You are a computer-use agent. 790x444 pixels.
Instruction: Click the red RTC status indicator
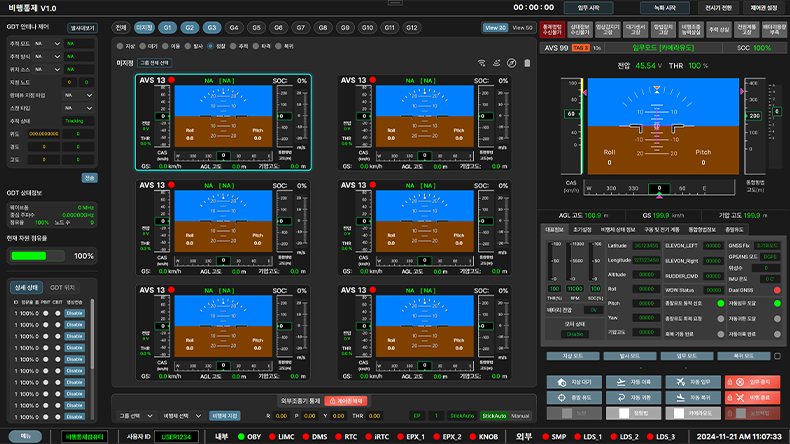(x=338, y=436)
